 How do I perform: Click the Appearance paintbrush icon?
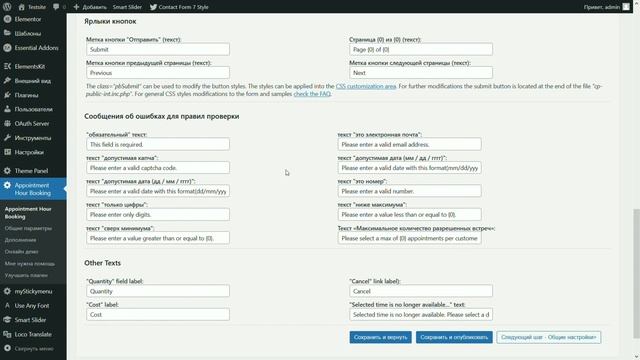click(x=7, y=81)
